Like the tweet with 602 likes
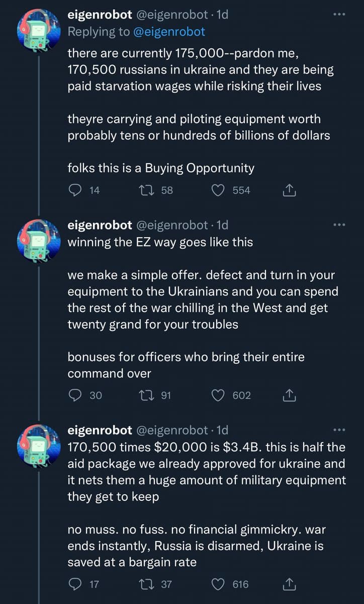The width and height of the screenshot is (364, 604). click(218, 396)
